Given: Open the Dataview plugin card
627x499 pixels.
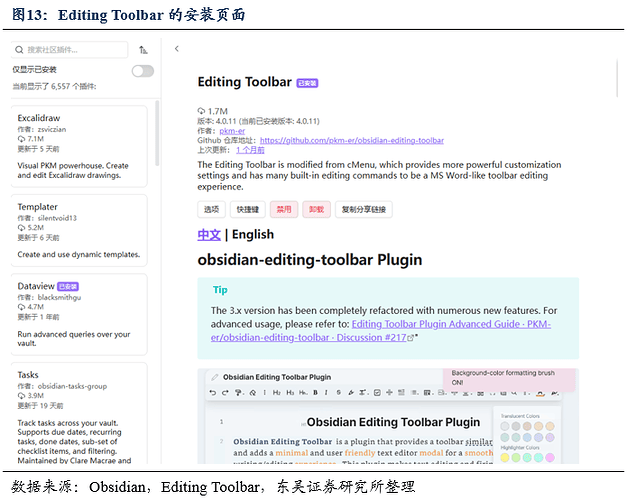Looking at the screenshot, I should click(x=79, y=314).
